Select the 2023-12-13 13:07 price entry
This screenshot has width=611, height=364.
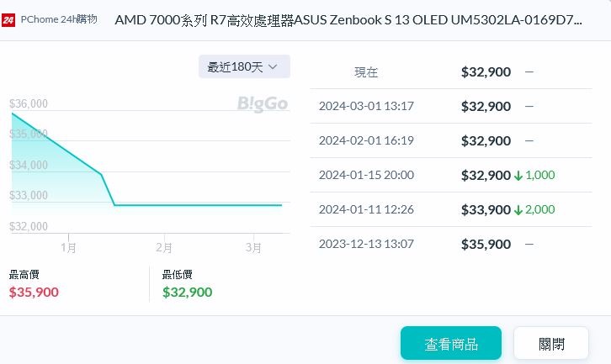[x=451, y=244]
